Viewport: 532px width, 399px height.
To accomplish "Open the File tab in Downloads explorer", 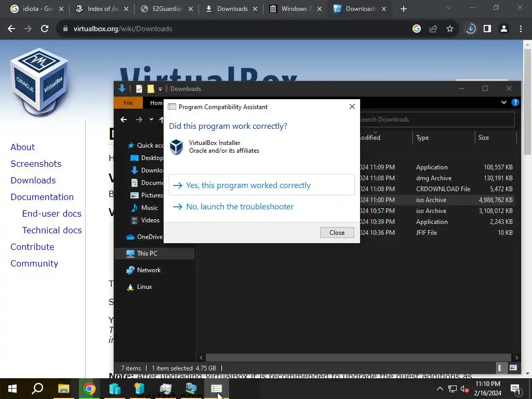I will [x=128, y=103].
